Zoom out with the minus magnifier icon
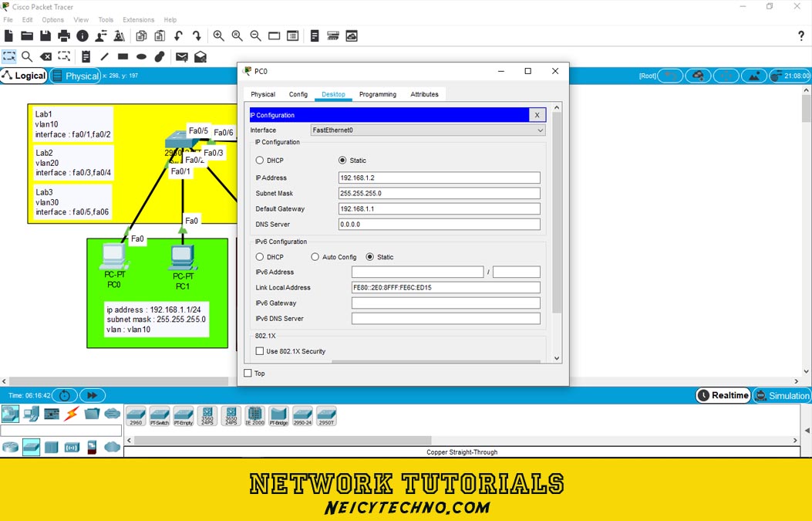Viewport: 812px width, 521px height. point(256,36)
